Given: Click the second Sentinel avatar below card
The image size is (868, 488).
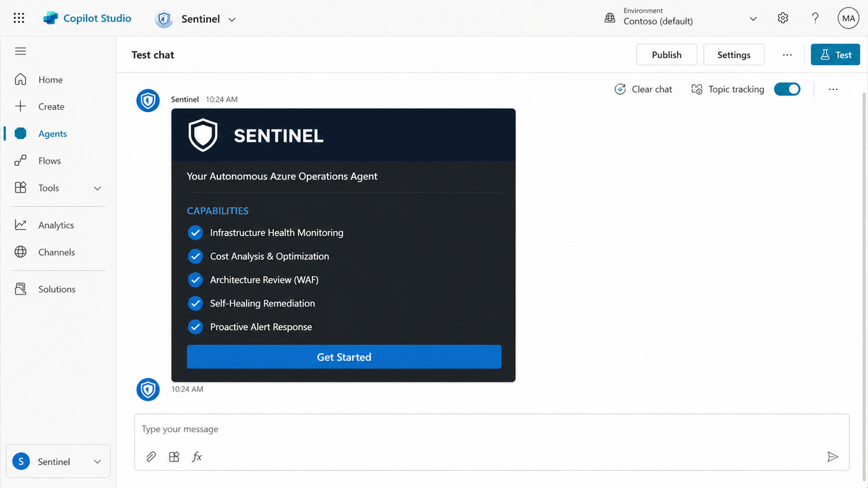Looking at the screenshot, I should 148,390.
